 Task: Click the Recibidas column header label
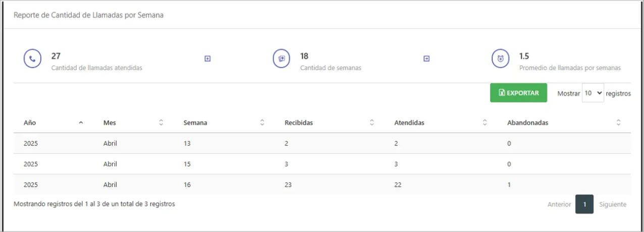(x=299, y=123)
